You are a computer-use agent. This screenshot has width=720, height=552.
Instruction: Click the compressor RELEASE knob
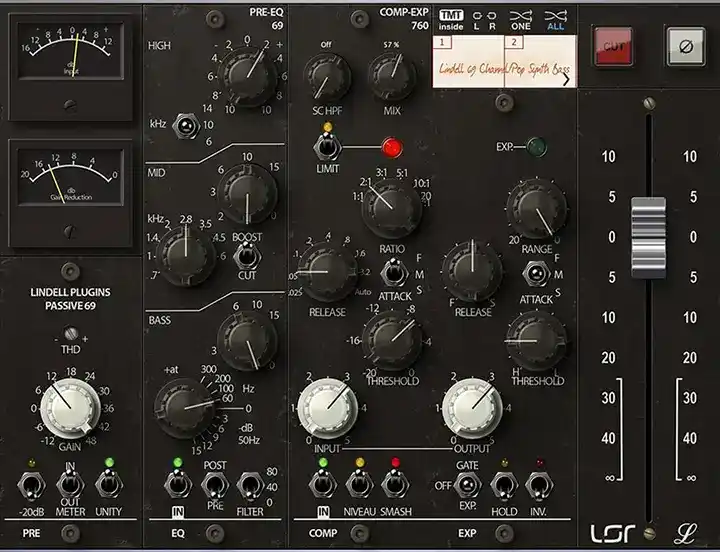click(x=328, y=272)
